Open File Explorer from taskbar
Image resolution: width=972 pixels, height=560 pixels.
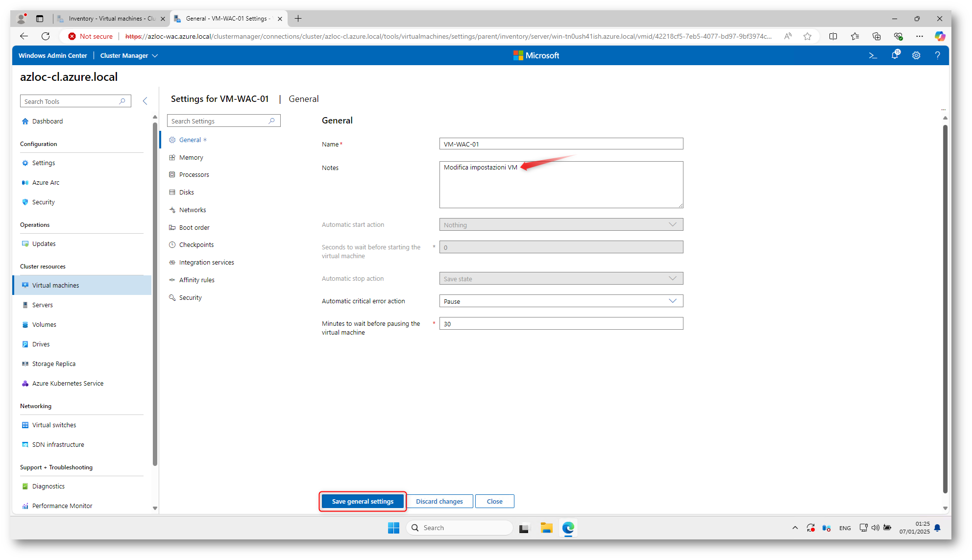pyautogui.click(x=546, y=528)
